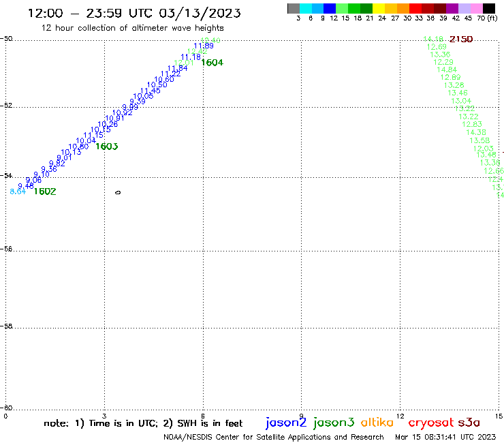Click the 12.69 wave height value

click(437, 46)
